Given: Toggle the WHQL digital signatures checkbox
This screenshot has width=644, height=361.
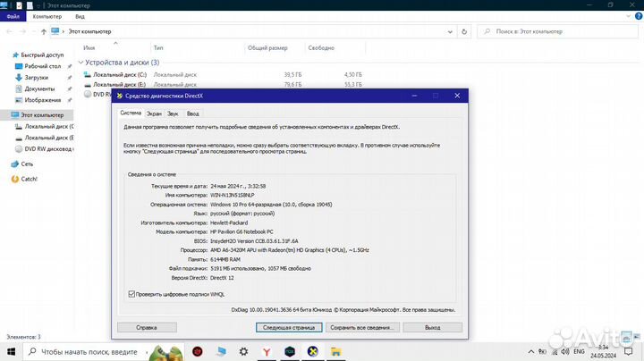Looking at the screenshot, I should coord(131,294).
